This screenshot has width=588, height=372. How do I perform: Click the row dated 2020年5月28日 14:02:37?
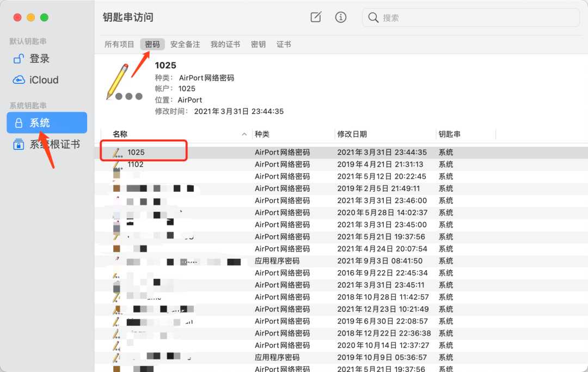(341, 212)
